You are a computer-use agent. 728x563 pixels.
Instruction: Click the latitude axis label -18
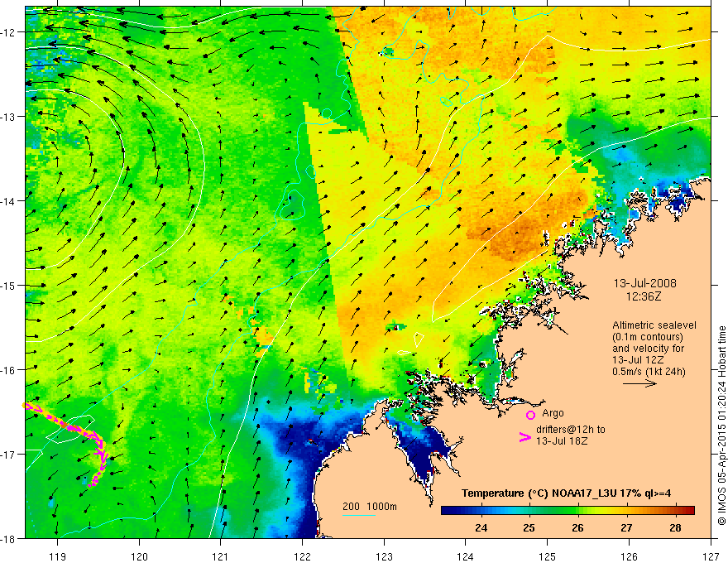click(x=9, y=539)
